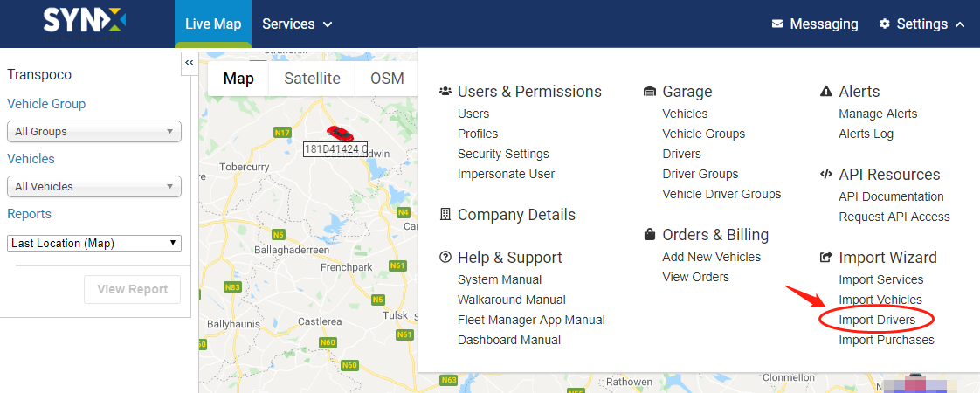Click the Messaging envelope icon
The width and height of the screenshot is (980, 393).
[x=777, y=24]
